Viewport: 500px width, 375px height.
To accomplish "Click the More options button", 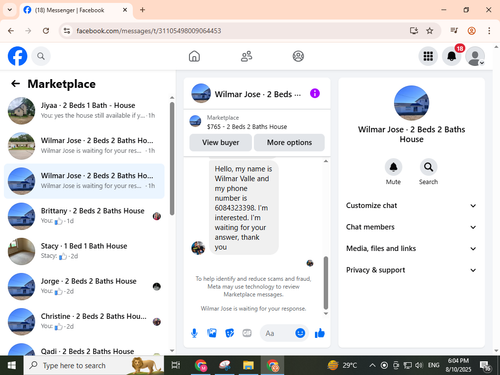I will pyautogui.click(x=289, y=142).
